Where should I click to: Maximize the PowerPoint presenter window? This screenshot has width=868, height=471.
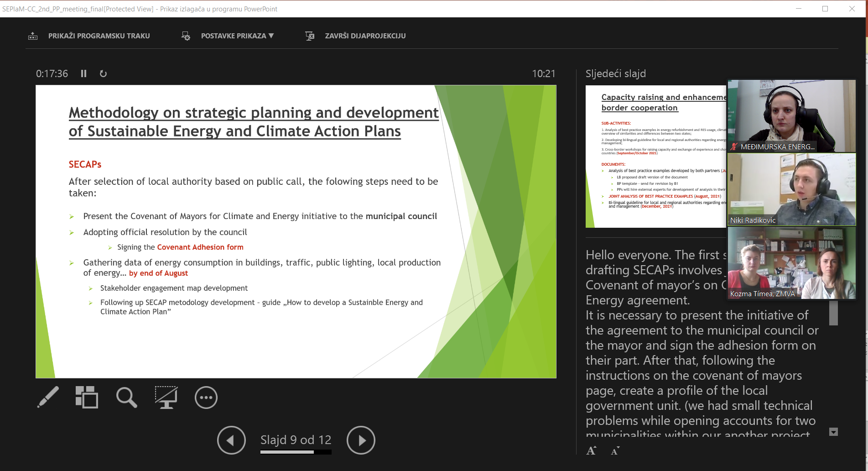point(825,9)
